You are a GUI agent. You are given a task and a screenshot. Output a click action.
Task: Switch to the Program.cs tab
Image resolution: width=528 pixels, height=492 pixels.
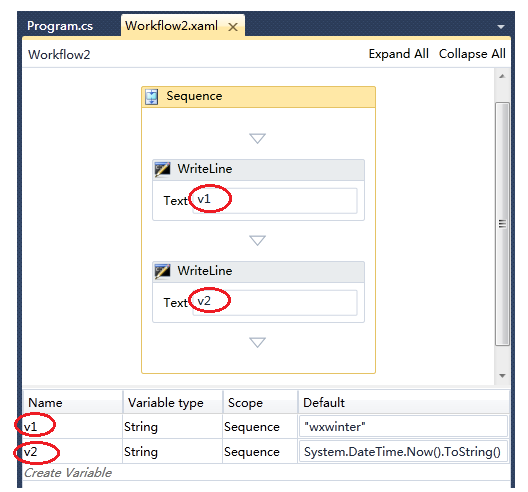pyautogui.click(x=60, y=26)
